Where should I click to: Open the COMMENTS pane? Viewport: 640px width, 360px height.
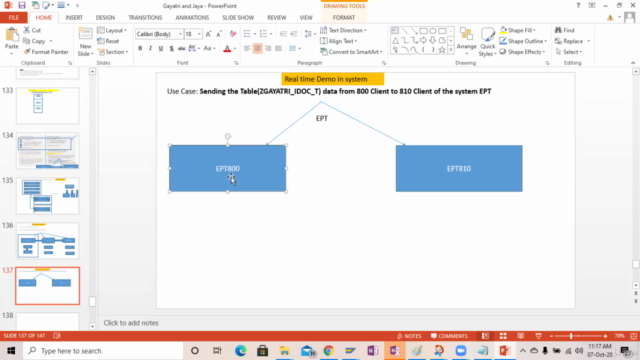tap(449, 336)
